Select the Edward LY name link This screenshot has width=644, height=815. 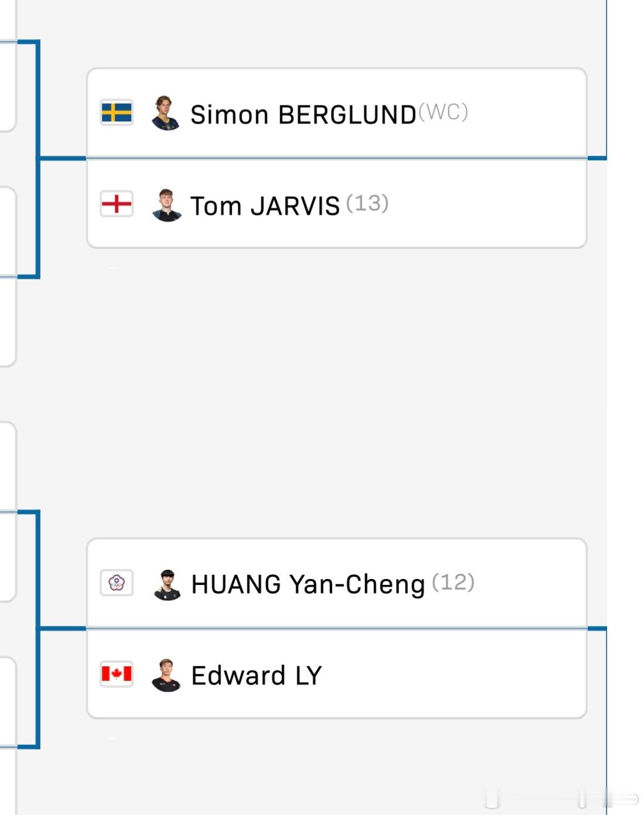click(x=256, y=676)
